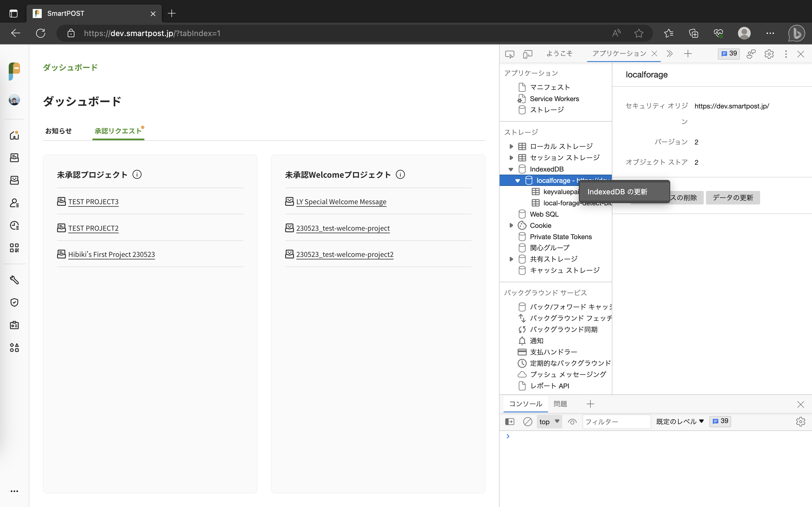812x507 pixels.
Task: Open the 既定のレベル log level dropdown
Action: (x=679, y=421)
